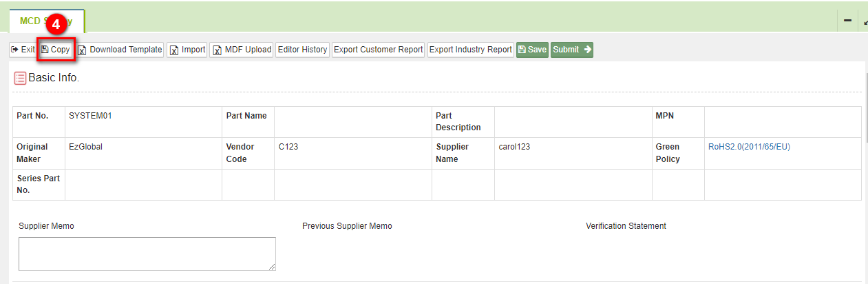Viewport: 868px width, 284px height.
Task: Open the Import function
Action: pos(187,50)
